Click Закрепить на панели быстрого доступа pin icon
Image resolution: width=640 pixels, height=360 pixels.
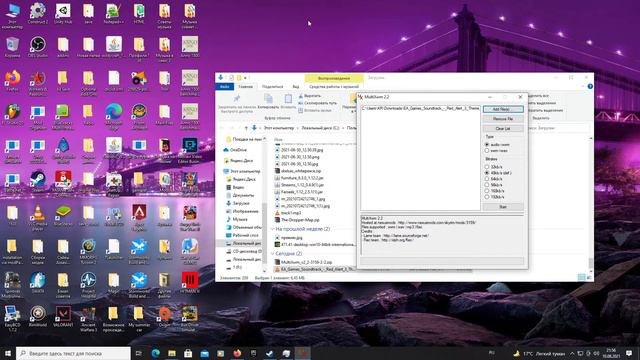click(x=237, y=98)
